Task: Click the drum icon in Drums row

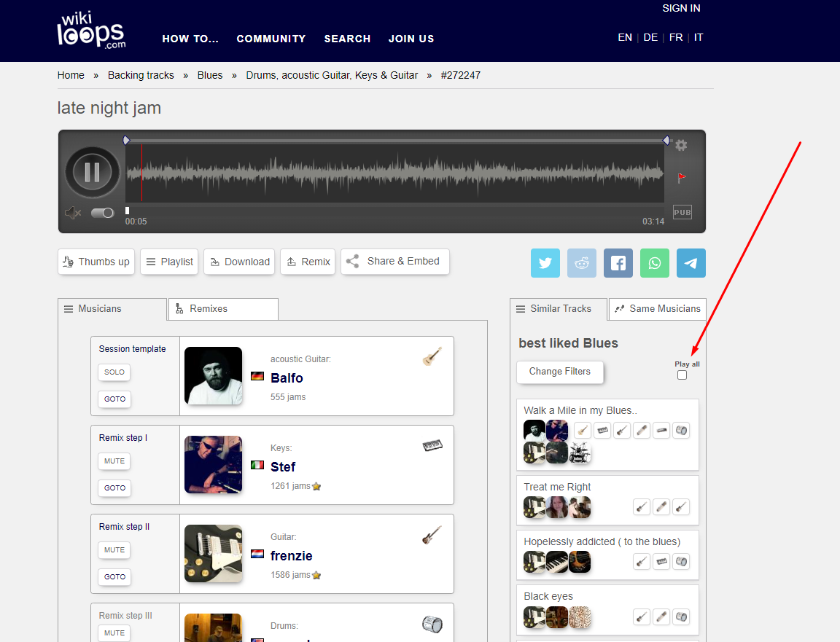Action: point(432,624)
